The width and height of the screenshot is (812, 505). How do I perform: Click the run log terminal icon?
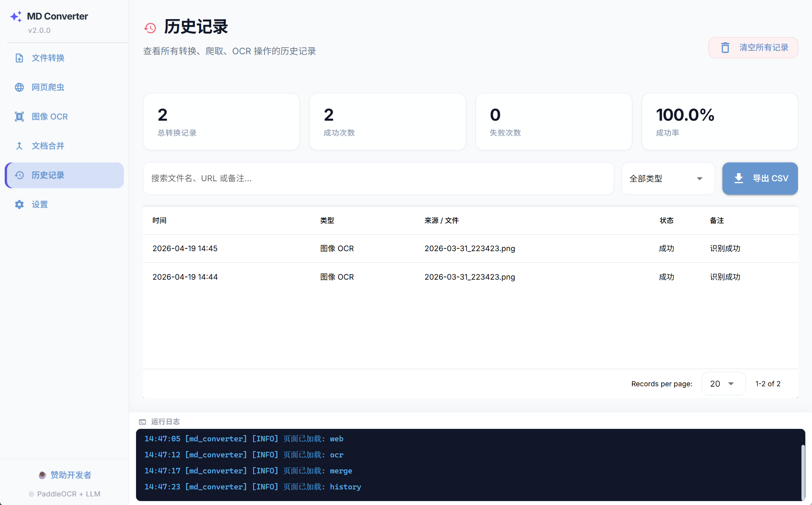pyautogui.click(x=143, y=422)
